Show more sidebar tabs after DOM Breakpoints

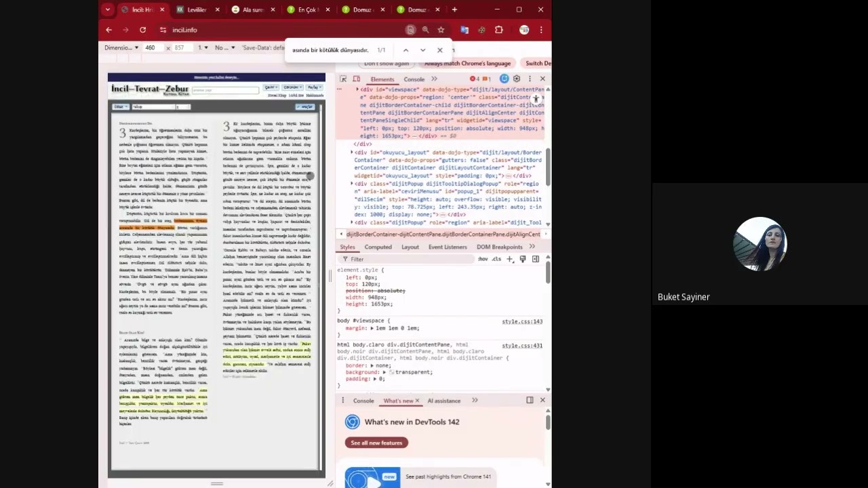532,247
